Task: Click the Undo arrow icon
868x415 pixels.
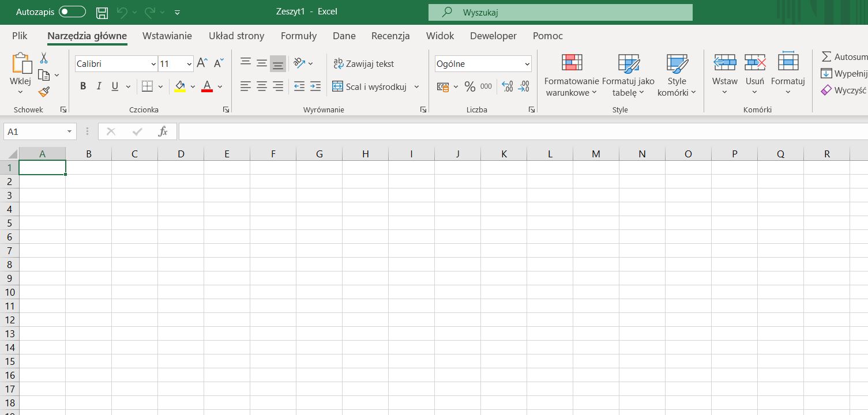Action: click(122, 12)
